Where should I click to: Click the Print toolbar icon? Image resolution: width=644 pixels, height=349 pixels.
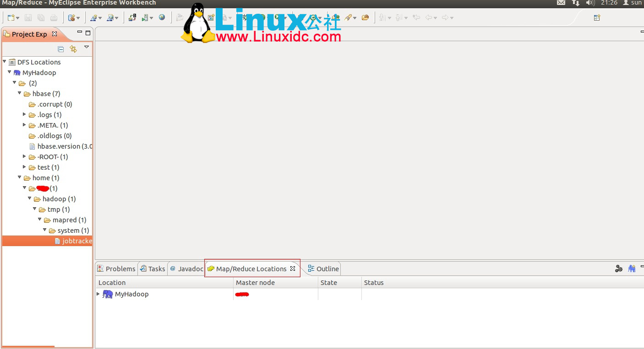tap(54, 17)
